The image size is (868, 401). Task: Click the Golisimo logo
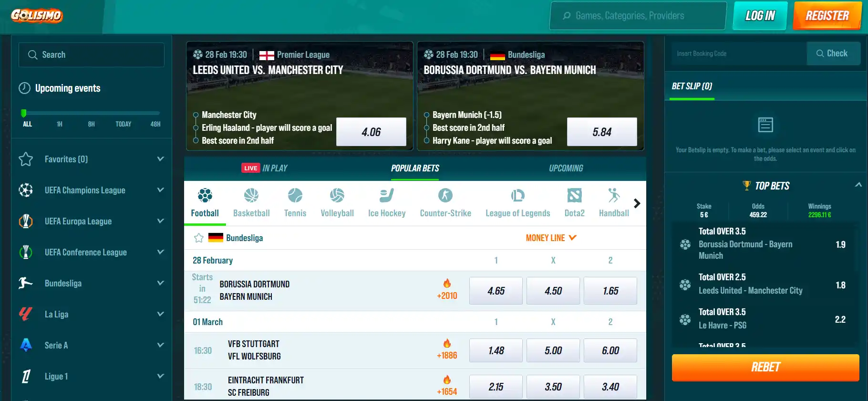[x=37, y=15]
